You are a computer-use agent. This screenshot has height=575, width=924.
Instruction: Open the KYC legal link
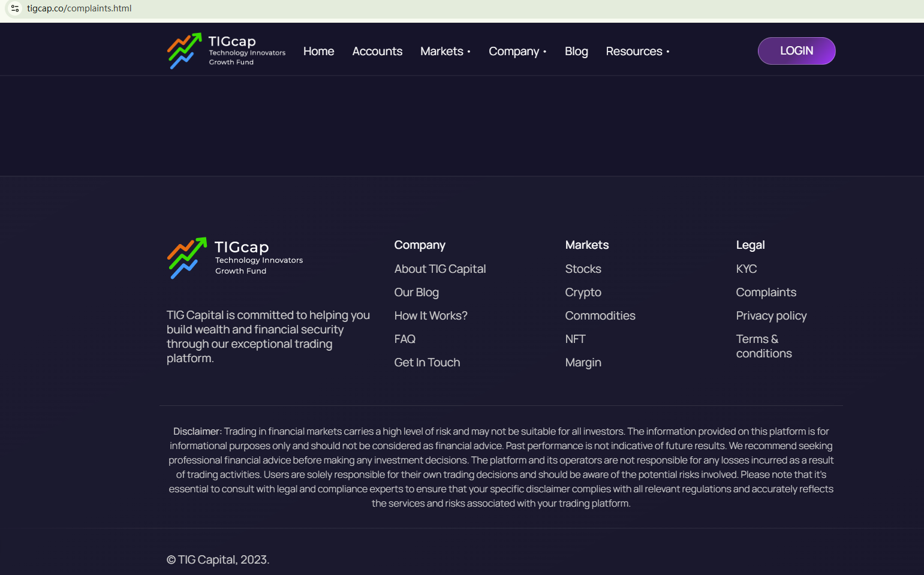(746, 269)
